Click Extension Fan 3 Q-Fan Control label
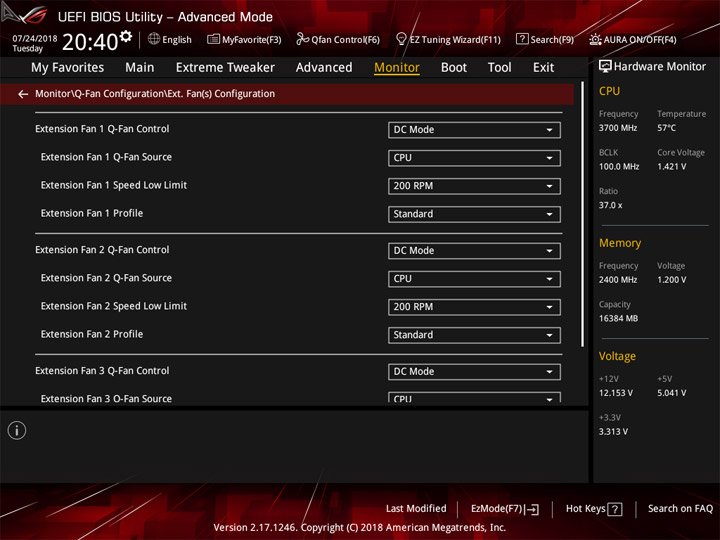 tap(102, 371)
